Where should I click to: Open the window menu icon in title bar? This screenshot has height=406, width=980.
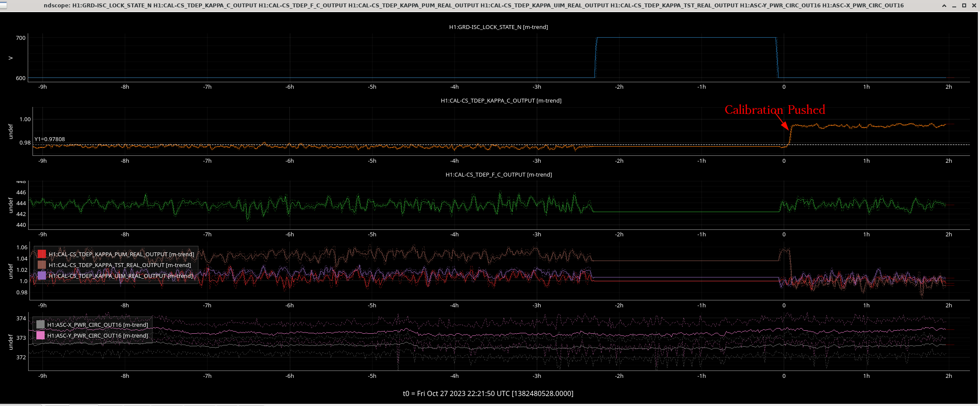[x=3, y=6]
